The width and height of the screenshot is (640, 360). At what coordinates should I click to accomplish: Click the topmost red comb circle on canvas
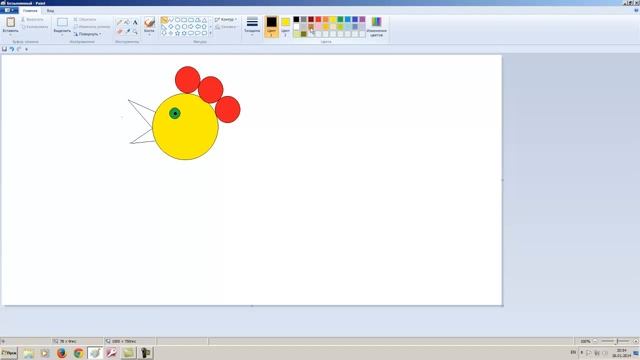pos(187,80)
